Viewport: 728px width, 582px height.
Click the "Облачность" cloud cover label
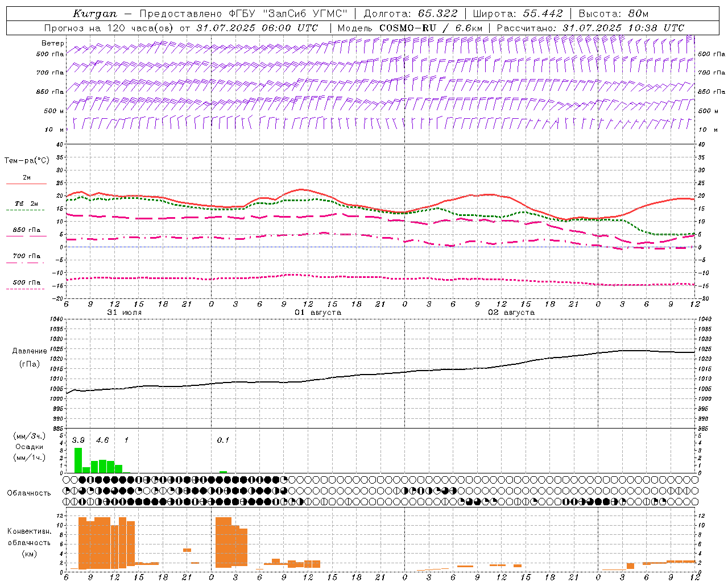pyautogui.click(x=29, y=493)
